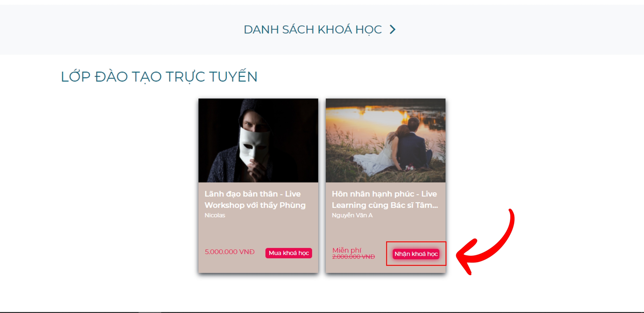The image size is (644, 313).
Task: Select the LỚP ĐÀO TẠO TRỰC TUYẾN heading
Action: pyautogui.click(x=159, y=77)
